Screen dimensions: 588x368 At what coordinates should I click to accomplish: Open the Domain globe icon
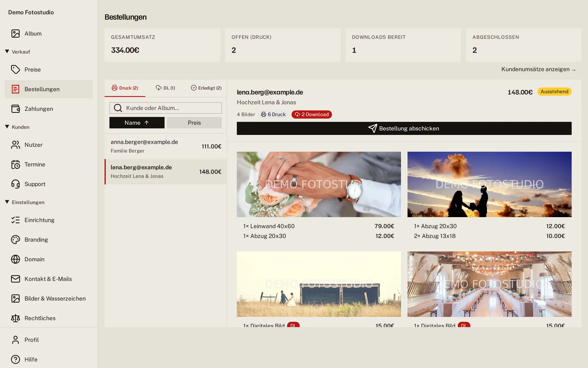point(15,259)
